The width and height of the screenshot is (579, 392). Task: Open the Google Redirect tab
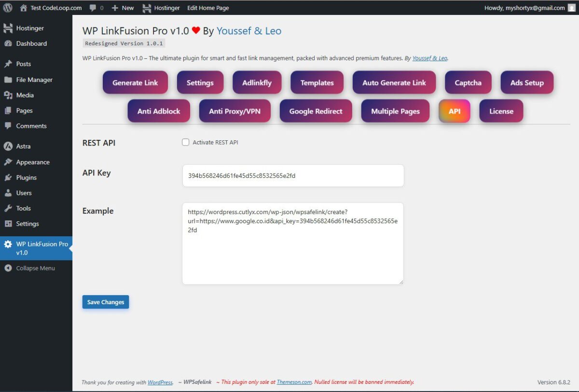pos(316,111)
